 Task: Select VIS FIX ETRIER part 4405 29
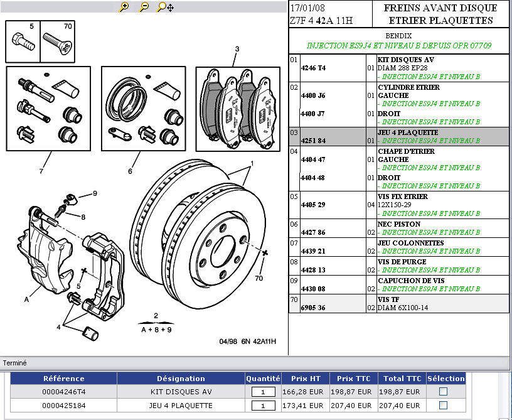coord(313,205)
